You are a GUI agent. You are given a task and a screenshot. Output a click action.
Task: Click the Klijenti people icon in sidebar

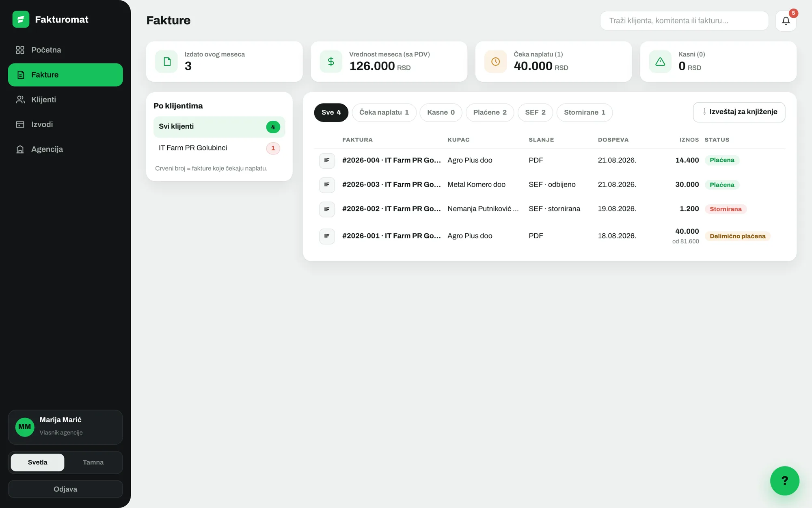point(20,100)
